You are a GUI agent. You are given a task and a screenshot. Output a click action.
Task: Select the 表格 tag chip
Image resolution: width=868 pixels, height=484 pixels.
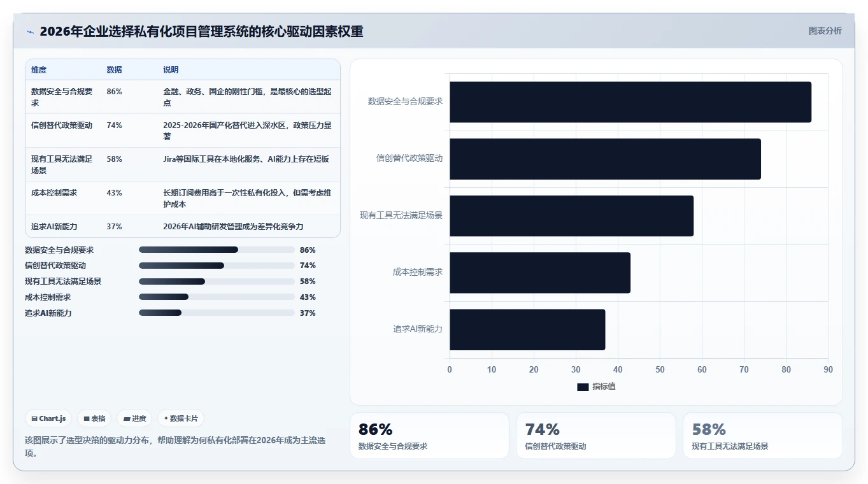coord(94,418)
